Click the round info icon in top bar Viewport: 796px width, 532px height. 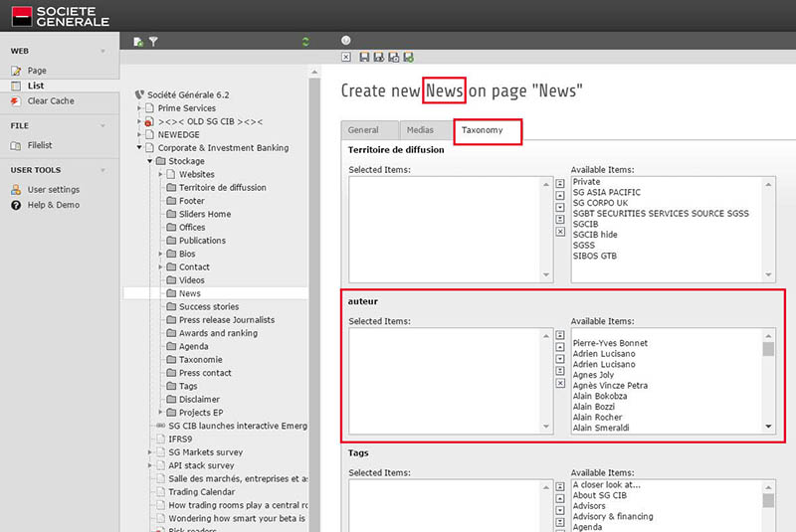[345, 40]
